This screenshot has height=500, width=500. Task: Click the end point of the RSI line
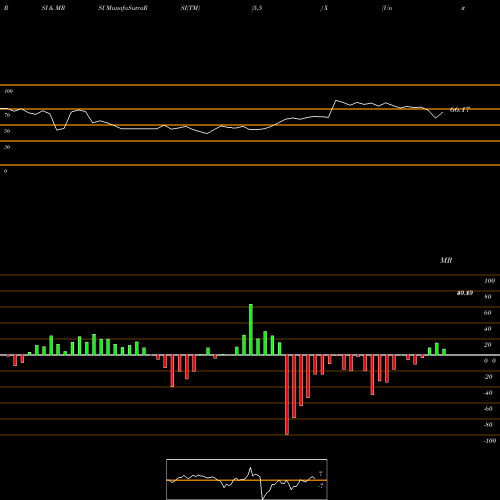point(443,112)
